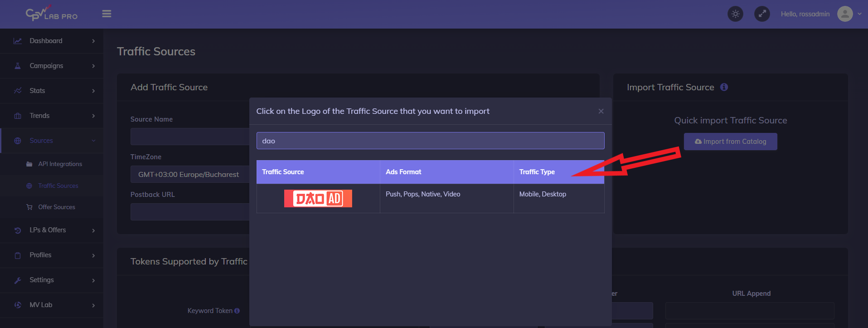The image size is (868, 328).
Task: Switch light/dark theme sun icon
Action: pos(735,14)
